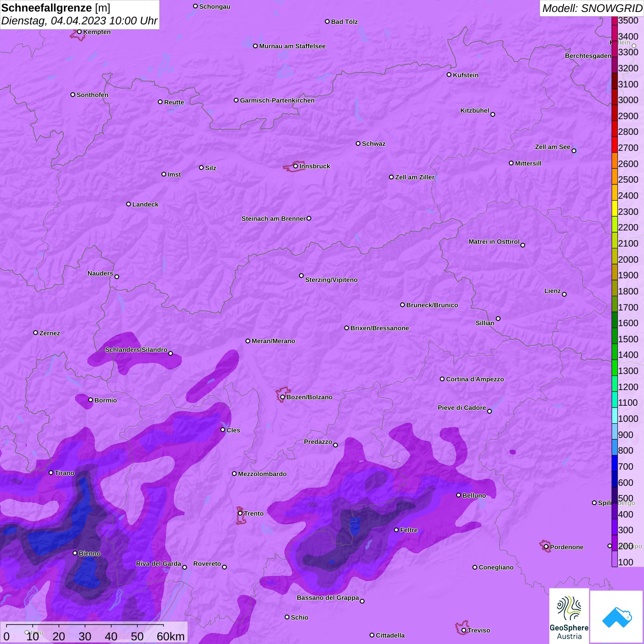Click the Matrei in Osttirol label

[x=494, y=241]
